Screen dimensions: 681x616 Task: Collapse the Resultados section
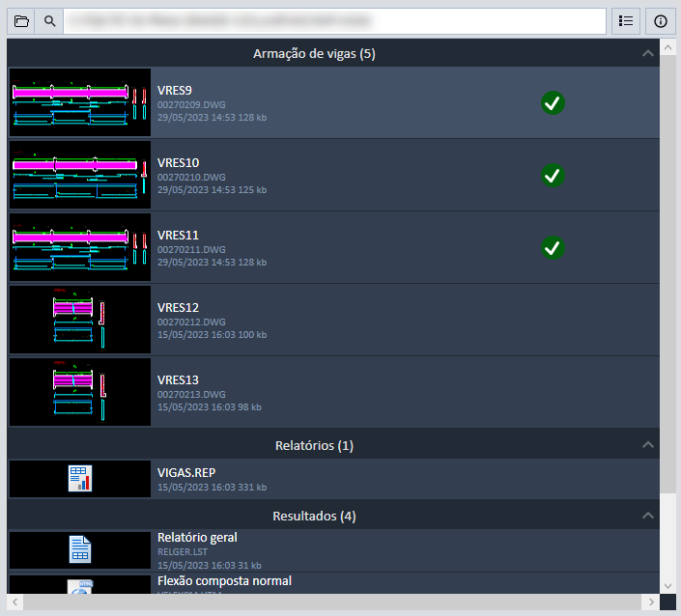pyautogui.click(x=647, y=516)
